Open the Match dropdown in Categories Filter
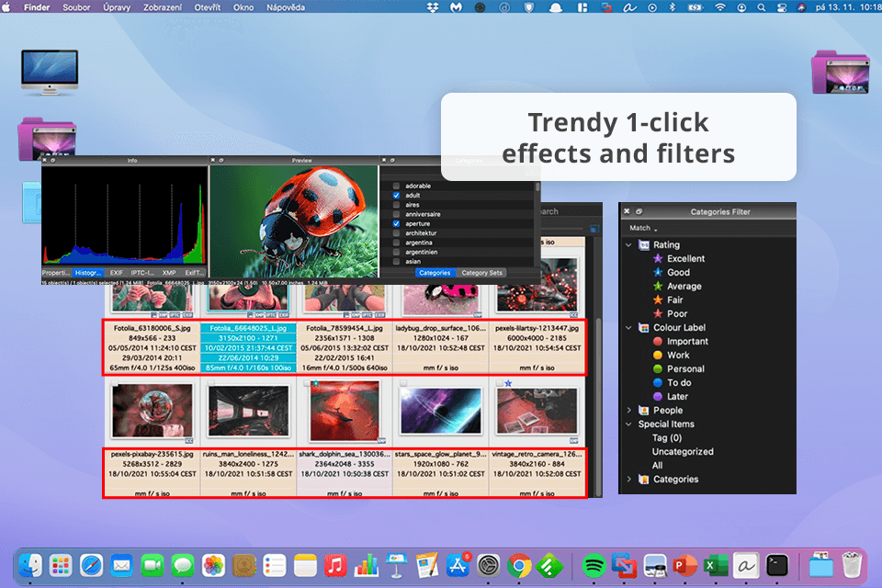The image size is (882, 588). click(x=643, y=228)
